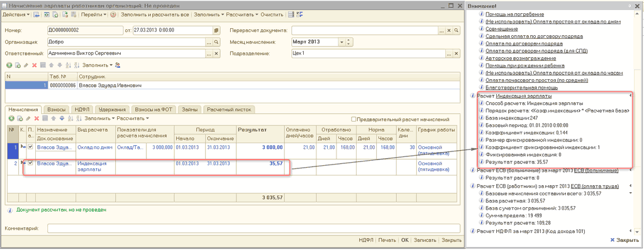Edit accrual row with pencil icon in Начисления

click(x=28, y=118)
